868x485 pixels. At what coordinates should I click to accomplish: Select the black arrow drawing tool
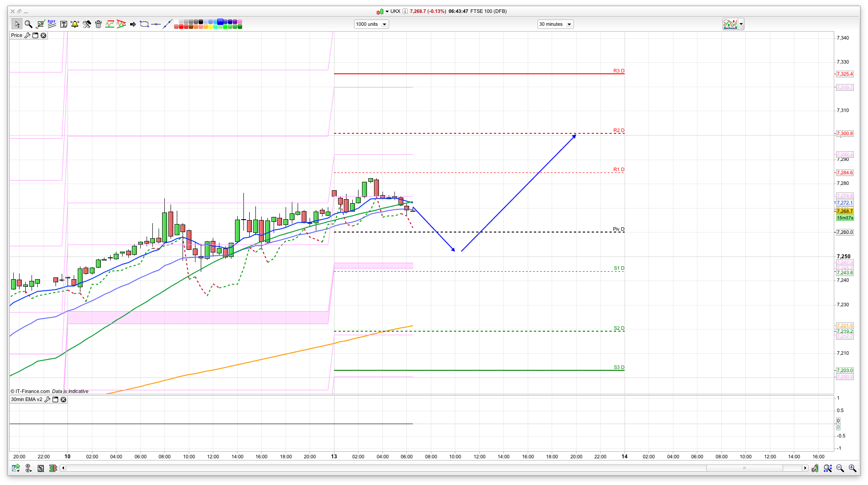[x=133, y=24]
